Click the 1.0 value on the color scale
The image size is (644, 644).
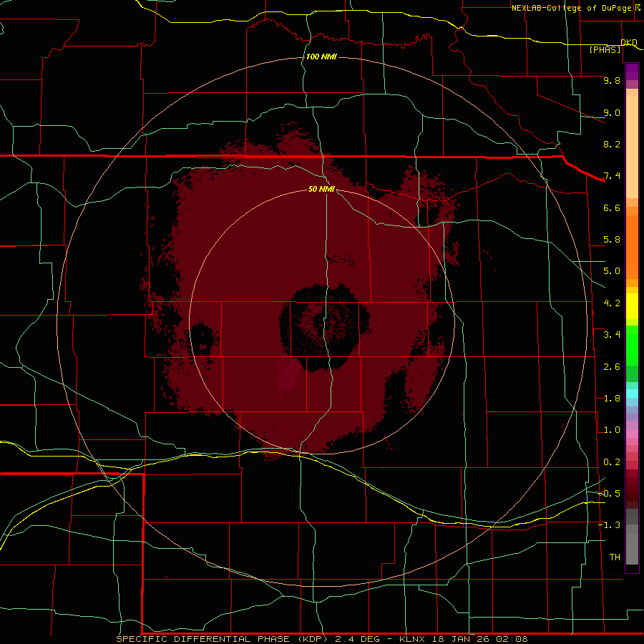tap(612, 430)
